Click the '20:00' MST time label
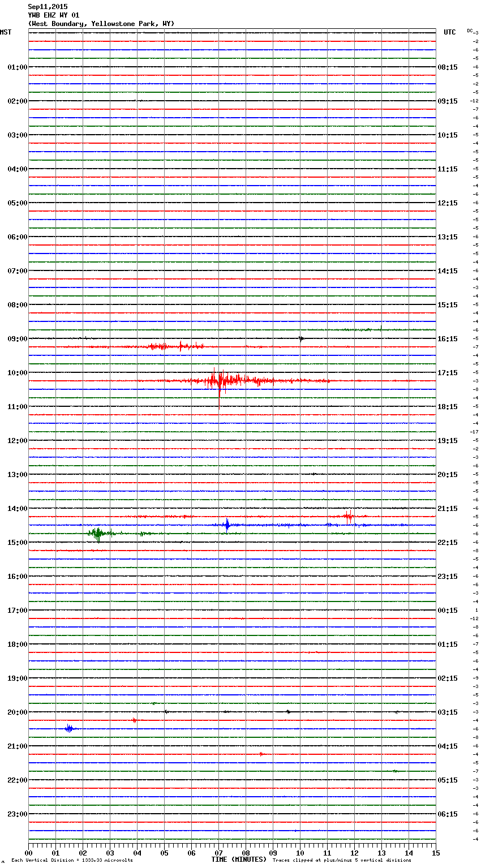Viewport: 481px width, 868px height. (x=18, y=712)
